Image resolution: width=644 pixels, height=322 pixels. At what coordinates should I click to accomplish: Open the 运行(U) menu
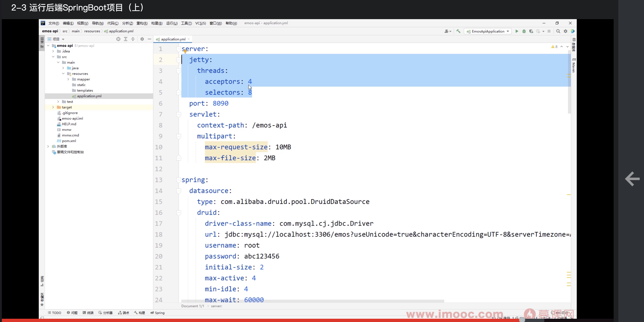tap(172, 23)
